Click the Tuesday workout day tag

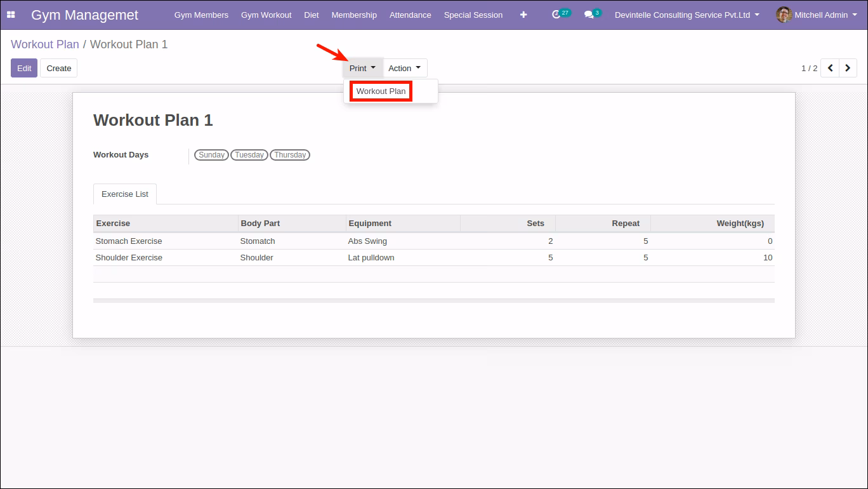[x=249, y=155]
